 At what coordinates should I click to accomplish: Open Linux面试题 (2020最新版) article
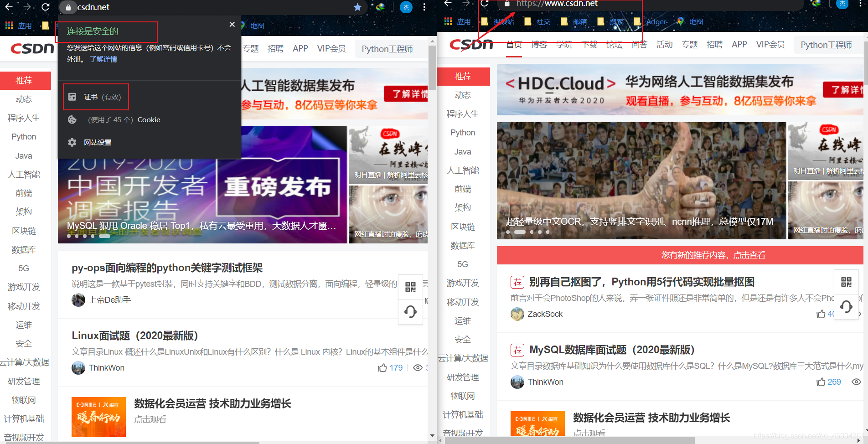point(135,336)
